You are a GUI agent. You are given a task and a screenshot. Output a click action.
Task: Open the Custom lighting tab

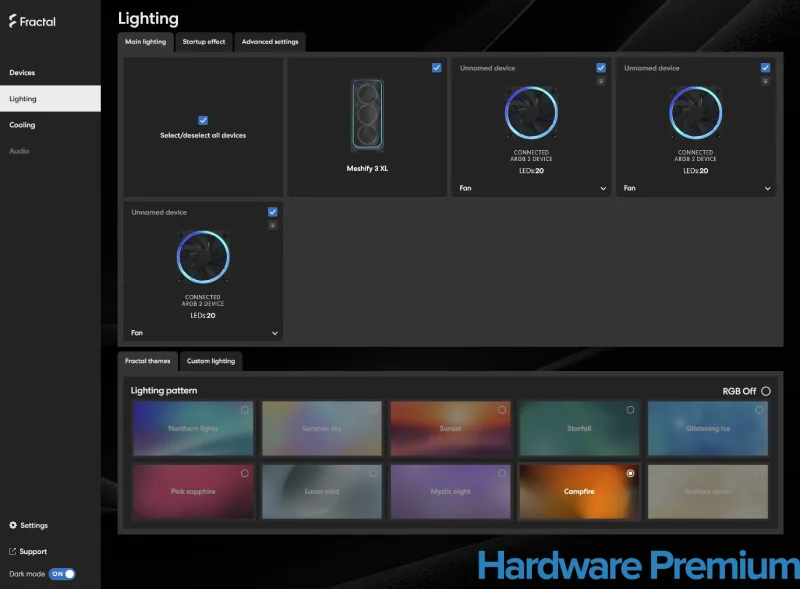click(x=211, y=361)
